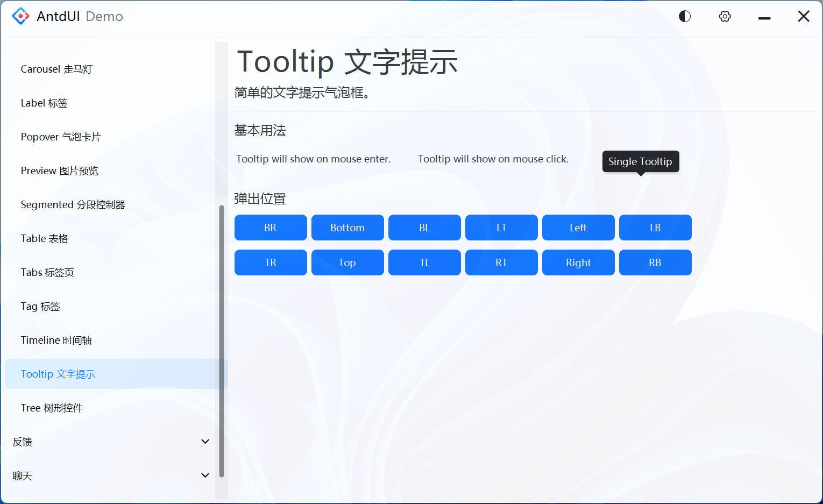823x504 pixels.
Task: Toggle dark mode with the contrast icon
Action: 684,16
